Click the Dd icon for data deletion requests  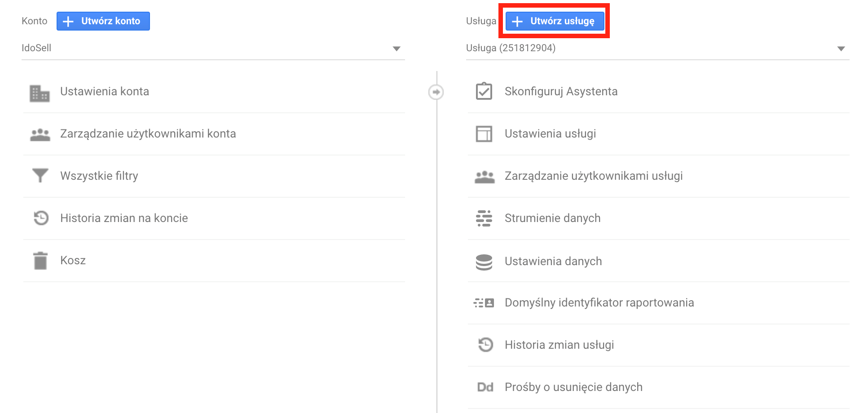[485, 387]
